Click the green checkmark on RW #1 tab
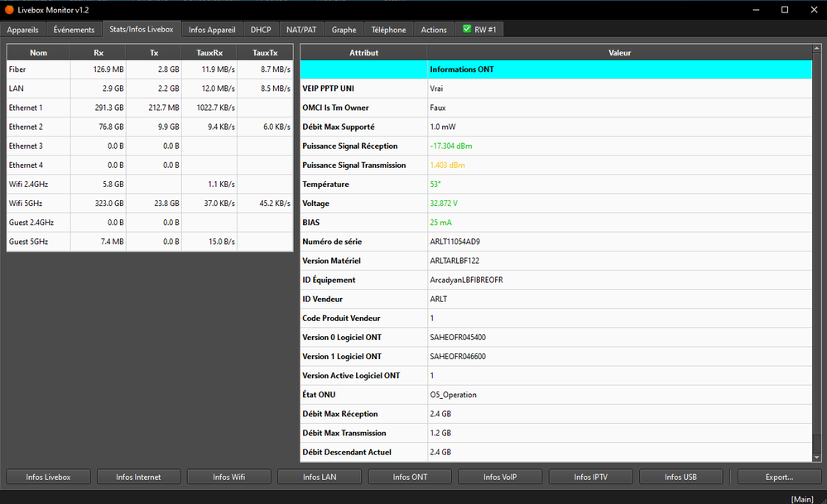Viewport: 827px width, 504px height. click(x=468, y=29)
